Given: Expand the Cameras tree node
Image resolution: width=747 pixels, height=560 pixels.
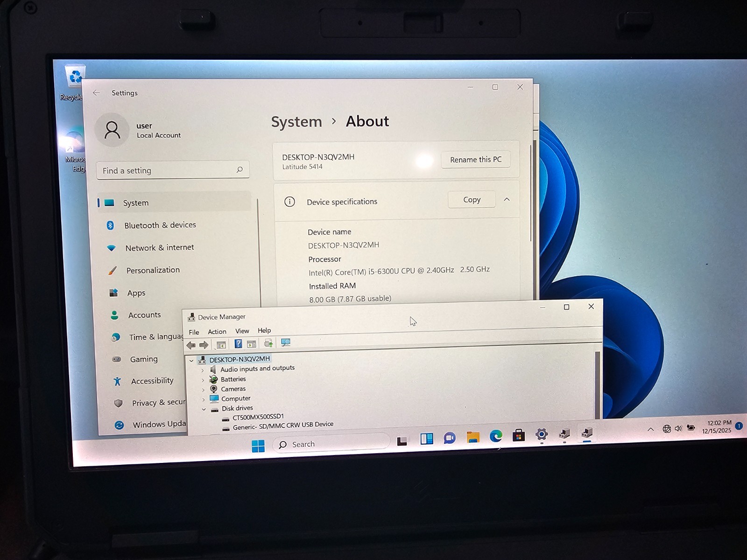Looking at the screenshot, I should (203, 390).
